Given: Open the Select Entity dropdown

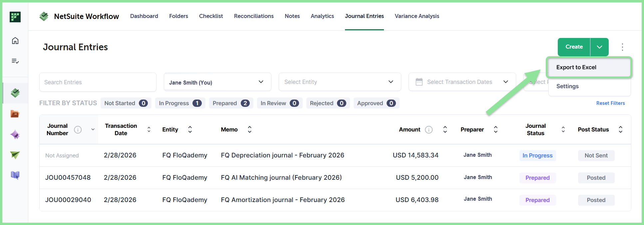Looking at the screenshot, I should tap(340, 82).
